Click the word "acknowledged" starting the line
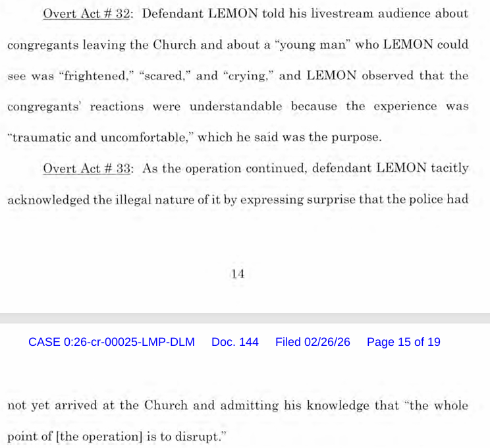The width and height of the screenshot is (490, 448). 49,200
